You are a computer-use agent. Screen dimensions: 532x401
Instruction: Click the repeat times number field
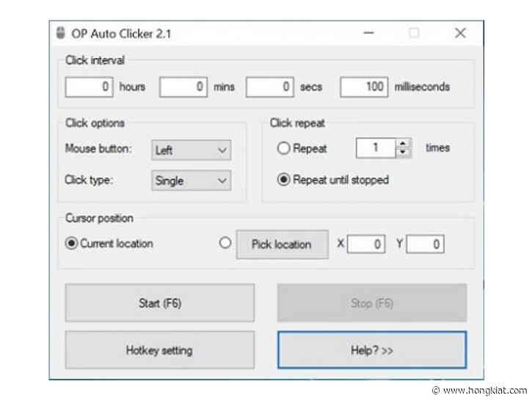click(376, 148)
